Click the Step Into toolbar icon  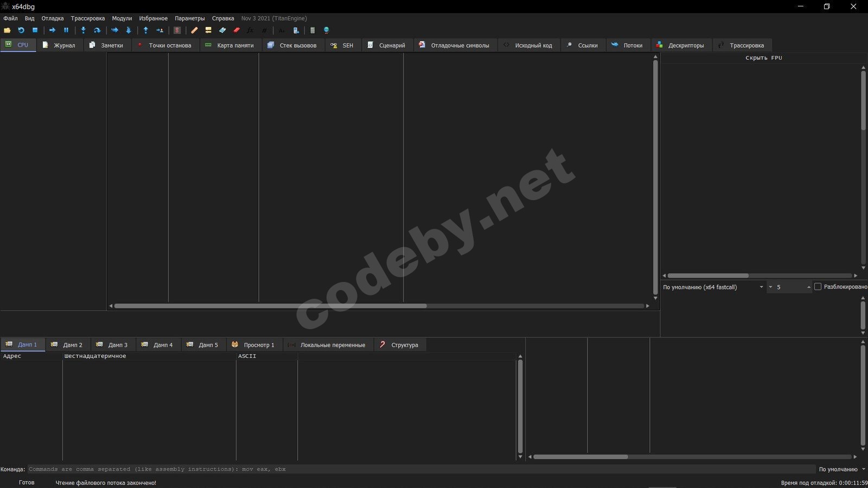click(83, 30)
